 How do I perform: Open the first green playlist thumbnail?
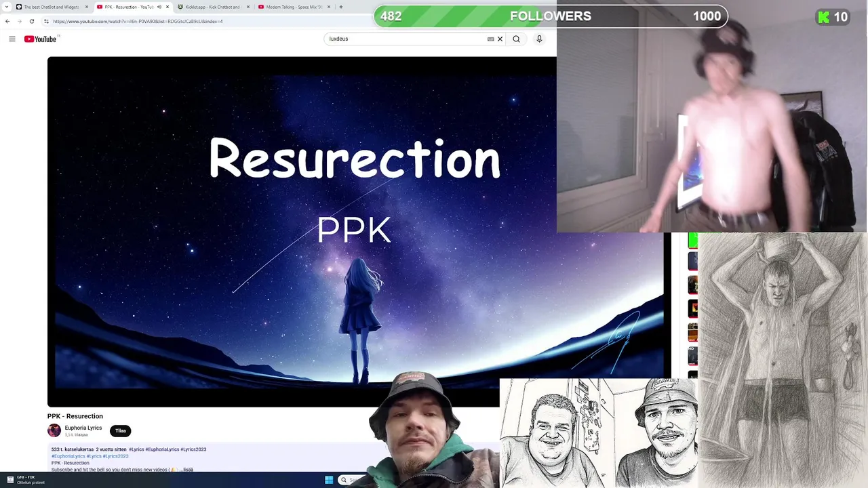click(x=692, y=240)
